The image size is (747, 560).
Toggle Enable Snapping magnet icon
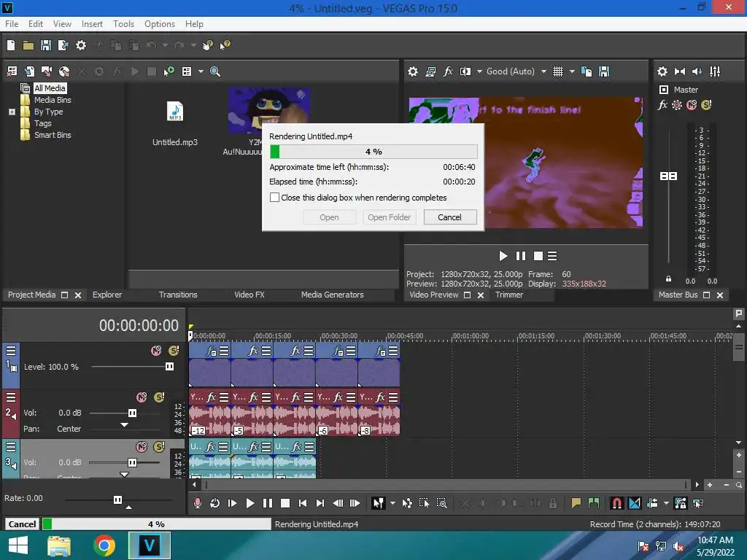tap(617, 503)
